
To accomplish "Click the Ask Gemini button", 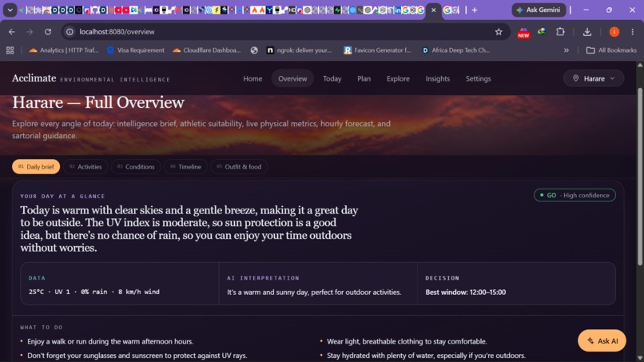I will (539, 10).
